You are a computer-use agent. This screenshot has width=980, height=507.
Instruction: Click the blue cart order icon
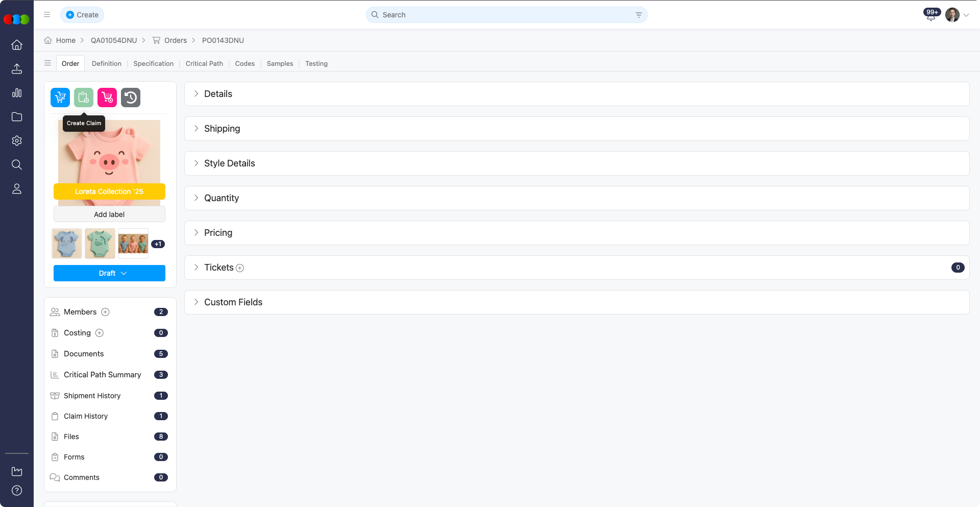[x=60, y=98]
